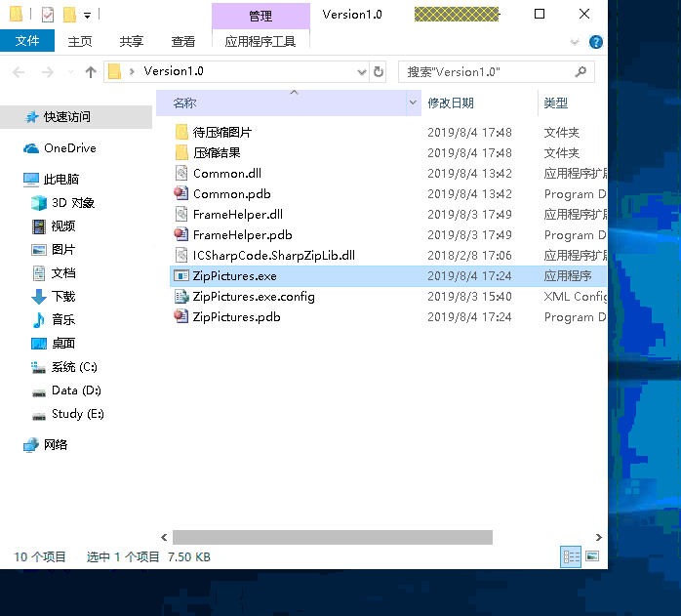Sort by the 修改日期 column header
This screenshot has height=616, width=681.
pos(451,103)
